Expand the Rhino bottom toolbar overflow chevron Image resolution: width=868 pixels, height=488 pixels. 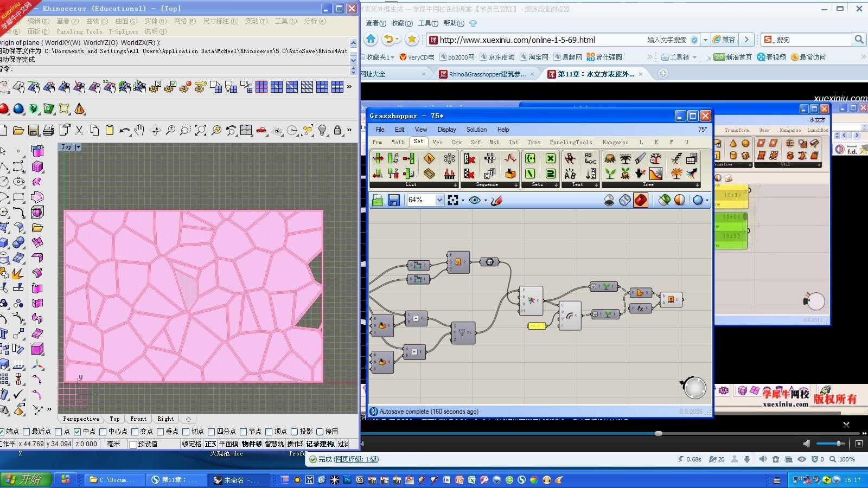coord(49,409)
